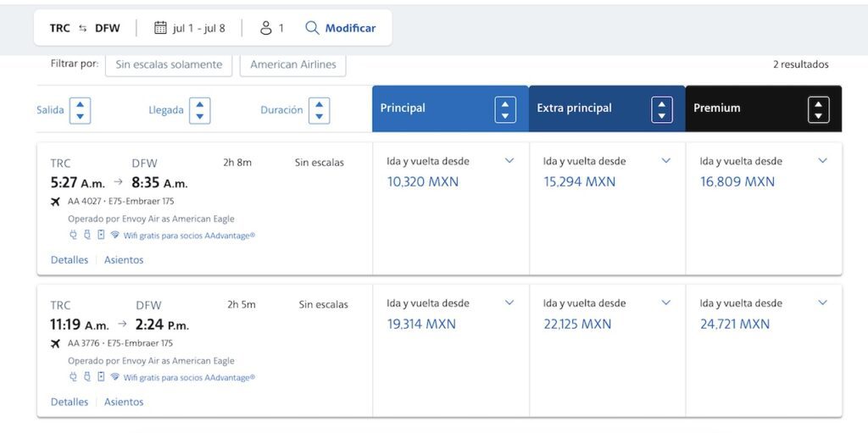Sort flights by Salida time
The image size is (868, 433).
[81, 110]
